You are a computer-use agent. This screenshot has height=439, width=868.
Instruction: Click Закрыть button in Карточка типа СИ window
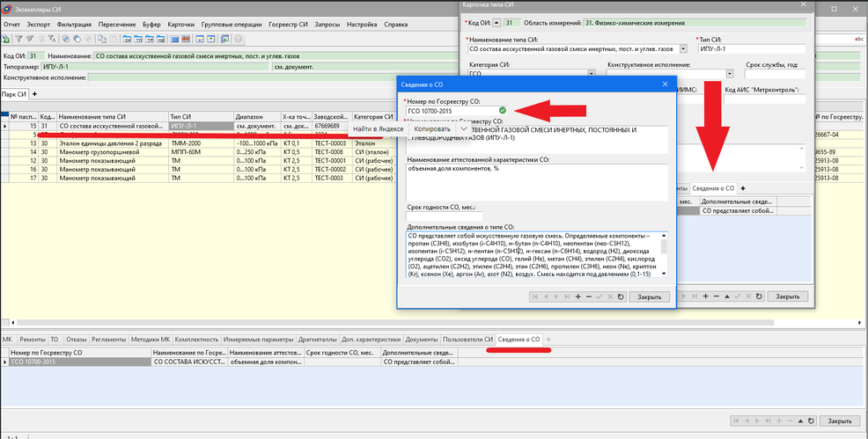[787, 296]
